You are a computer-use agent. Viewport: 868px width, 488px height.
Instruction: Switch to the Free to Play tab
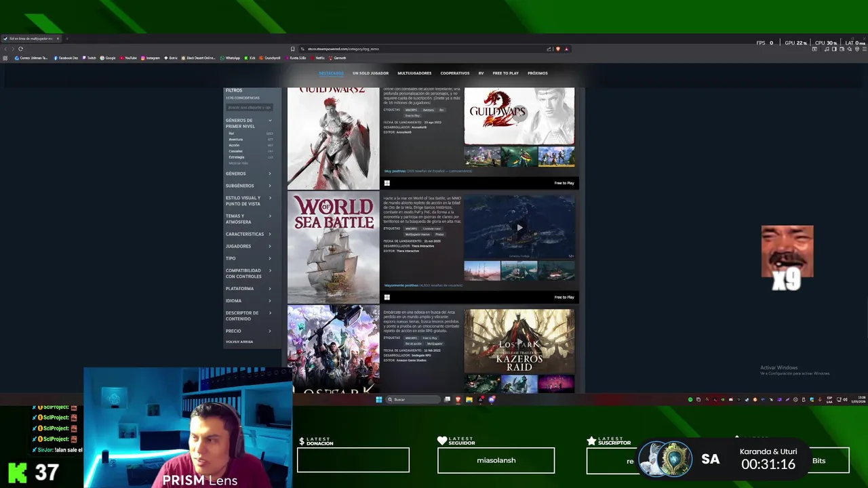pos(506,73)
